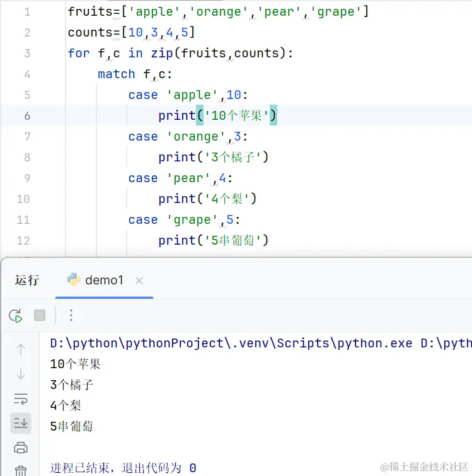Place cursor on print('3个橘子') line
The image size is (472, 476).
[x=214, y=157]
